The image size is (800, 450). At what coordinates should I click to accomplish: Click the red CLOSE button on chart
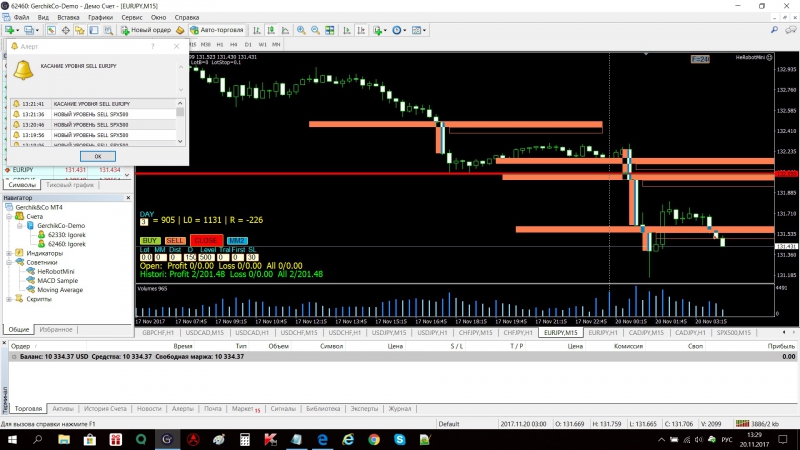pos(206,240)
